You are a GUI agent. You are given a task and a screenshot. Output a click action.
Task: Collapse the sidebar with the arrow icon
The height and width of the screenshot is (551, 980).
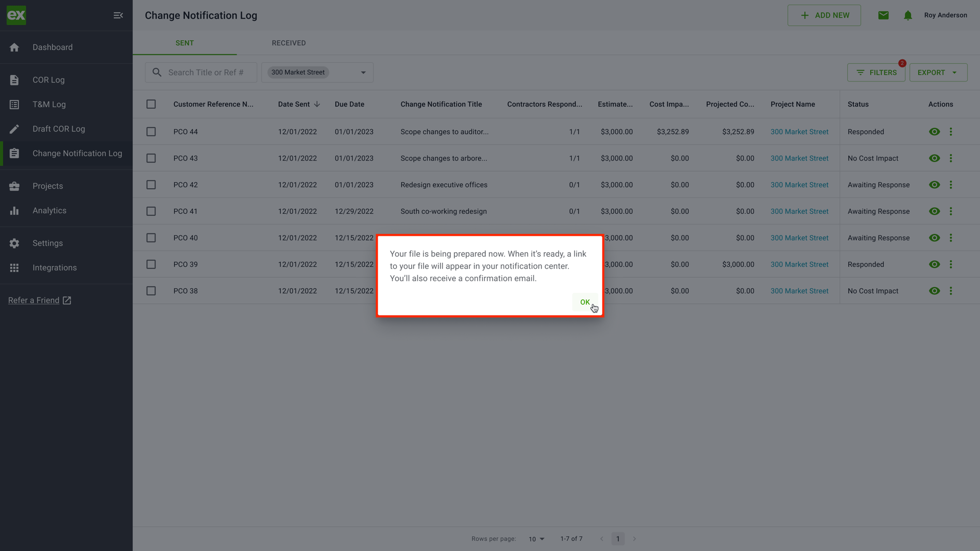click(x=118, y=15)
